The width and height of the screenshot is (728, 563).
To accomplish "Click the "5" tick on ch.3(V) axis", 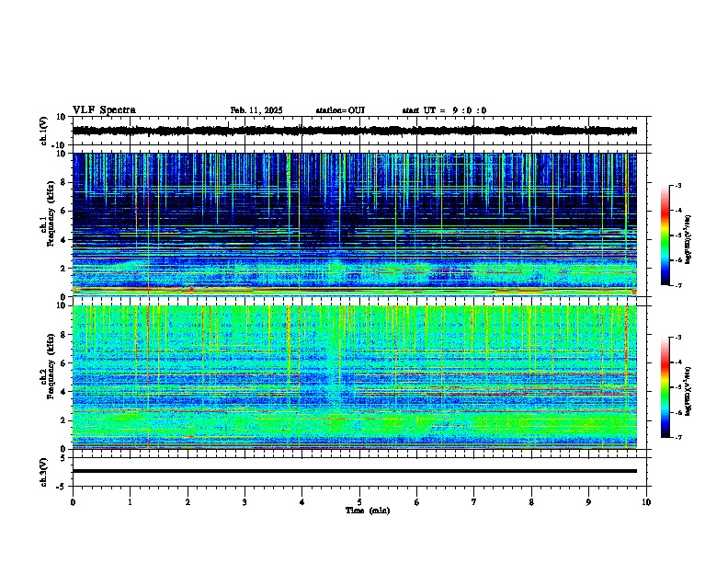I will point(64,458).
